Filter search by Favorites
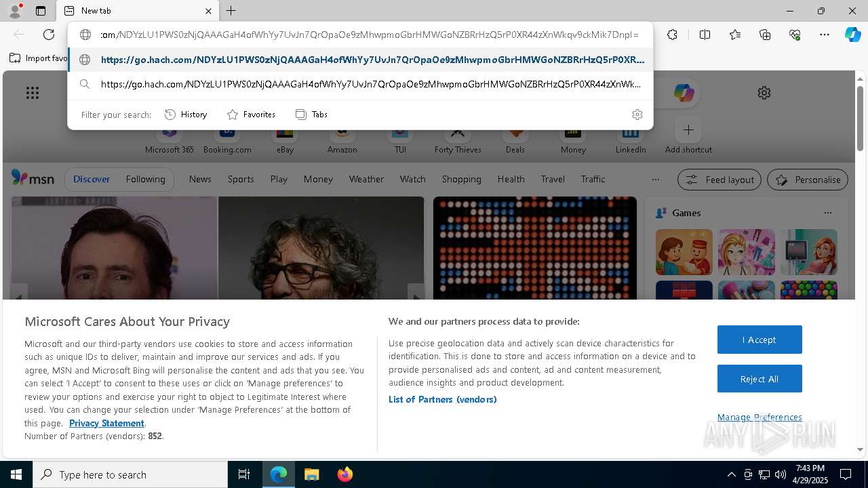Screen dimensions: 868x488 [x=251, y=115]
